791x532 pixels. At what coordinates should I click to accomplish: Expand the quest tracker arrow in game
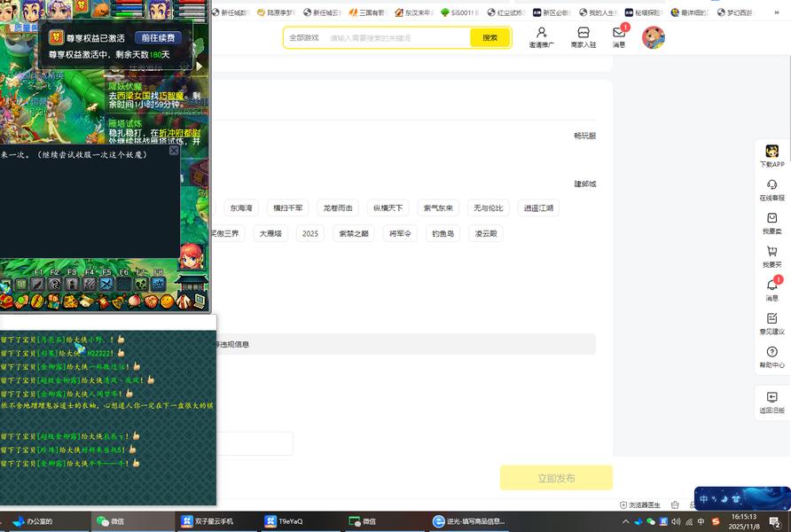pos(200,66)
